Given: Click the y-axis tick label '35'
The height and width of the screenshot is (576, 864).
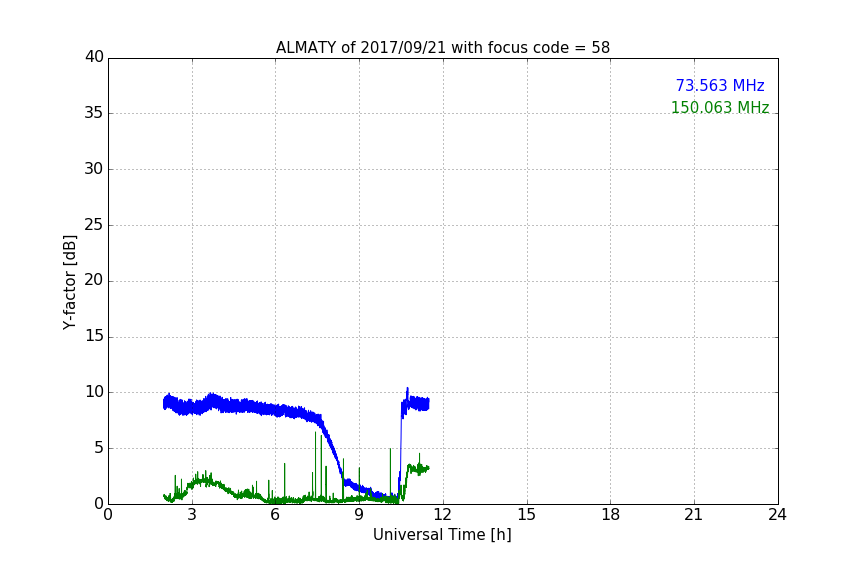Looking at the screenshot, I should pyautogui.click(x=94, y=113).
